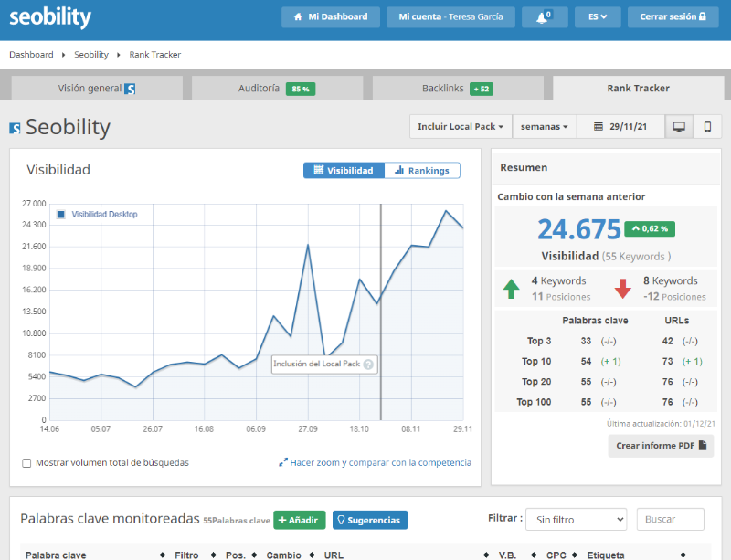
Task: Click the green Añadir button
Action: (300, 520)
